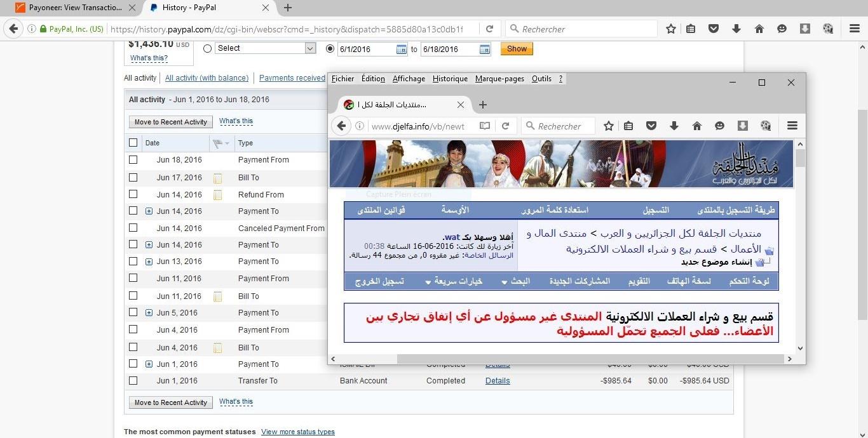The width and height of the screenshot is (868, 438).
Task: Open calendar picker next to 6/1/2016
Action: click(x=402, y=49)
